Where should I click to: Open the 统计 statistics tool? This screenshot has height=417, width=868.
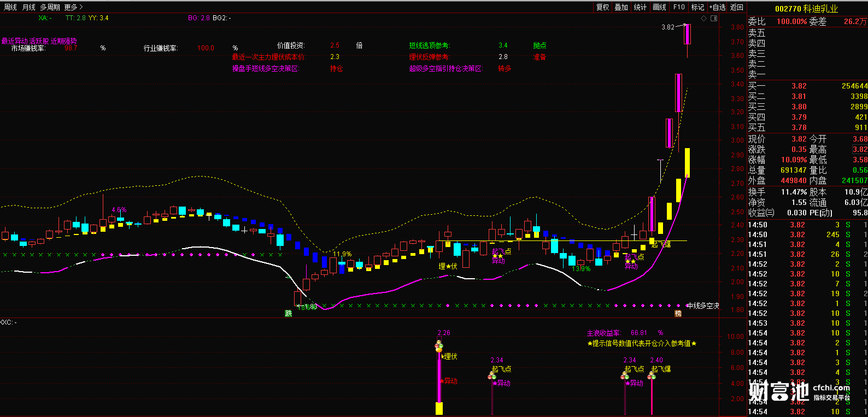[640, 7]
